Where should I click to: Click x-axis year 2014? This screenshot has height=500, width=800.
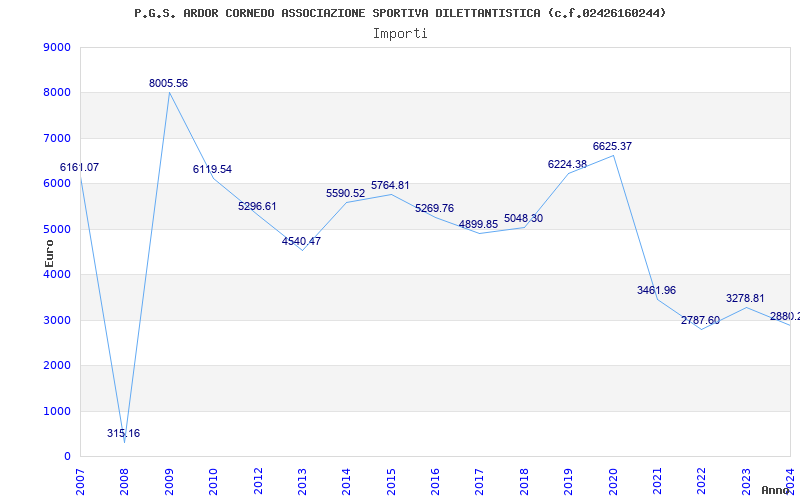[346, 481]
